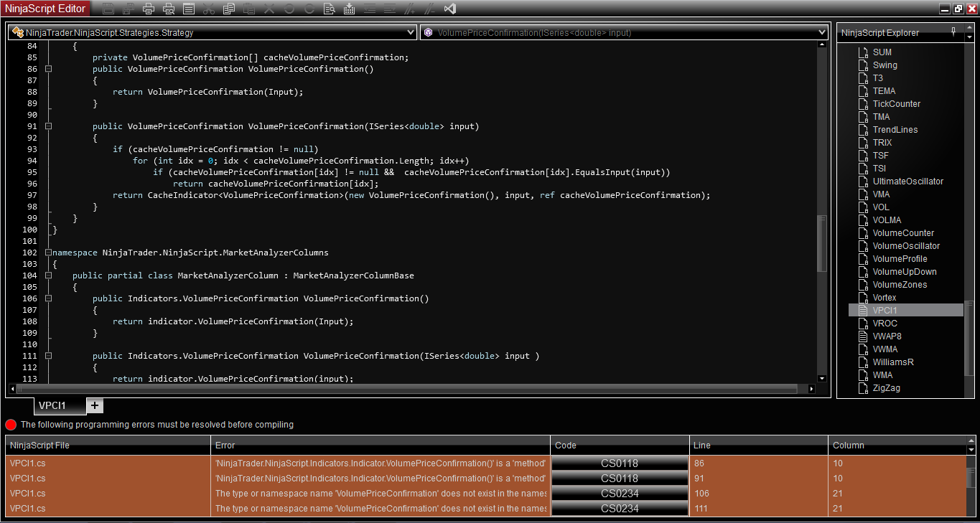
Task: Select TrendLines in the explorer list
Action: click(895, 130)
